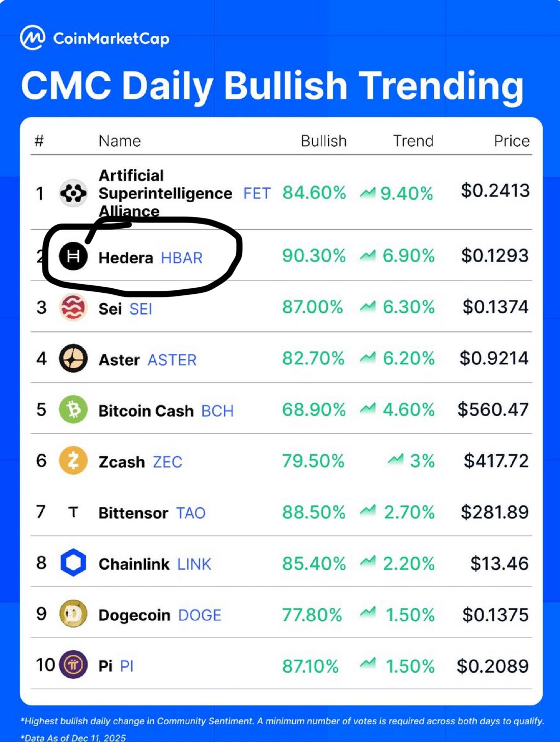Click the Artificial Superintelligence Alliance coin icon
560x742 pixels.
click(73, 194)
